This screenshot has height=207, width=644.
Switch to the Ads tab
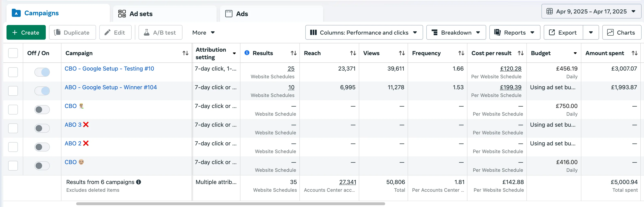point(271,14)
